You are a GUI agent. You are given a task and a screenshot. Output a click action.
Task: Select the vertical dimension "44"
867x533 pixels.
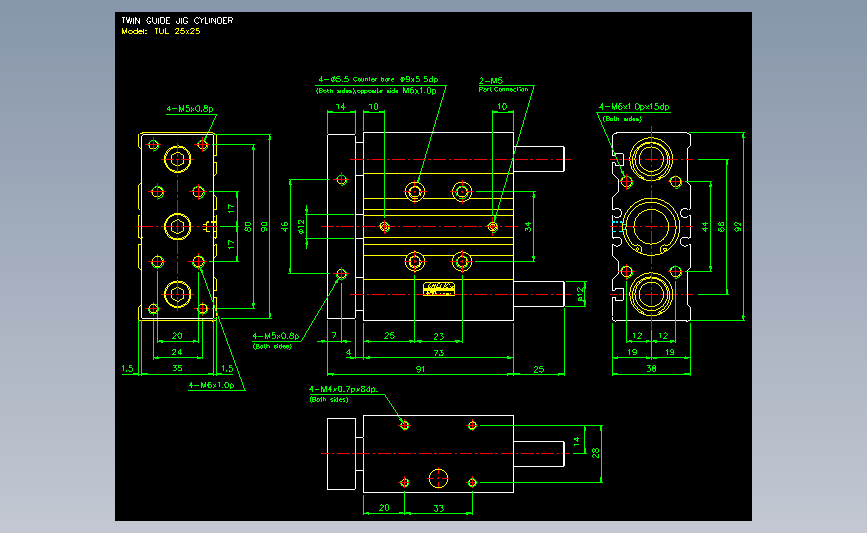[705, 227]
